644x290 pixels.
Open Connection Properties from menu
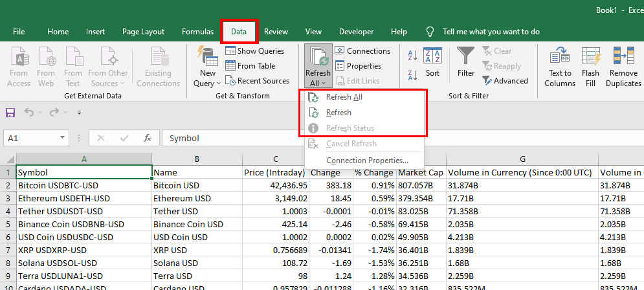364,160
